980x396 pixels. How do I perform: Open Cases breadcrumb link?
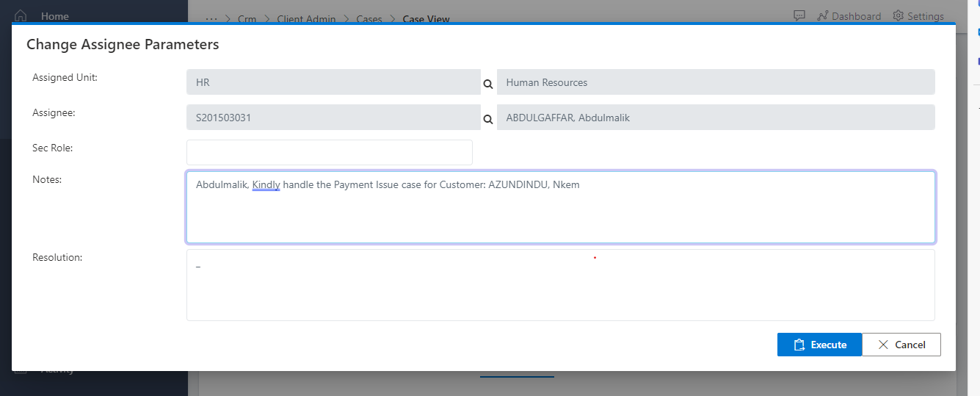[369, 19]
